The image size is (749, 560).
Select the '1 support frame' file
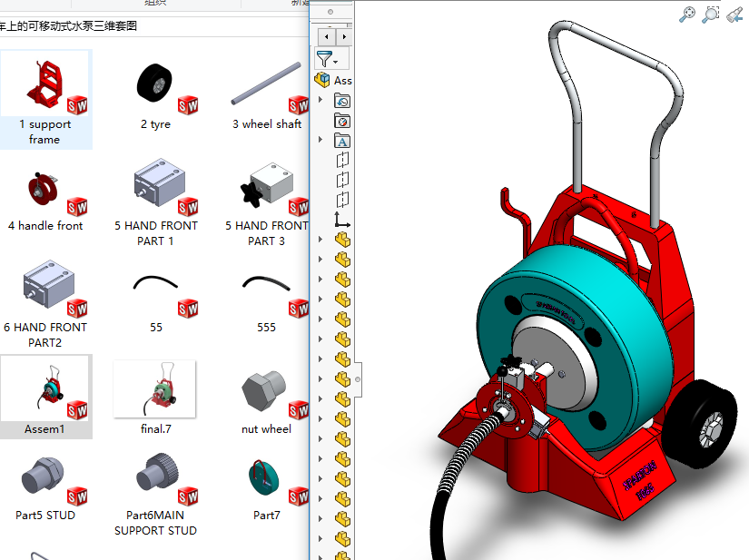click(44, 99)
